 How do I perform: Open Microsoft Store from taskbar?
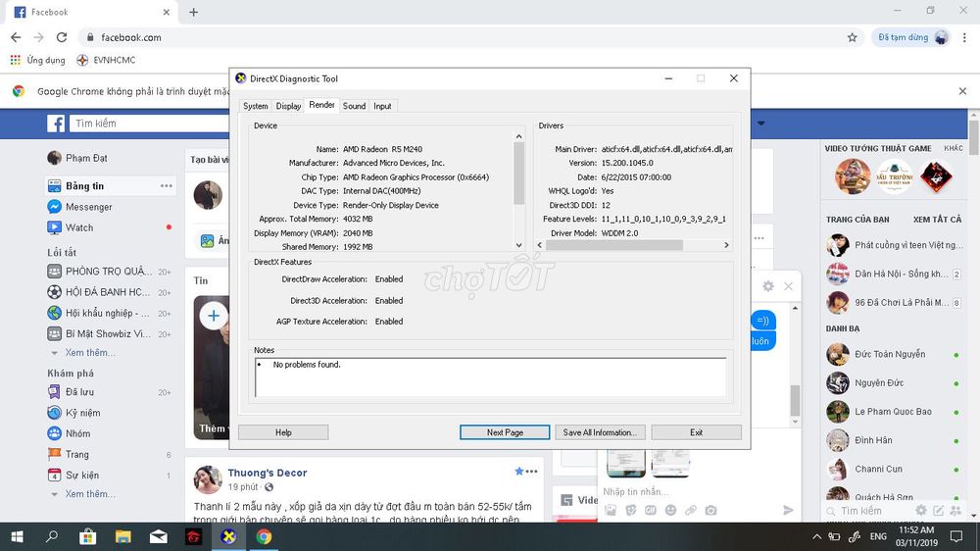pos(87,536)
